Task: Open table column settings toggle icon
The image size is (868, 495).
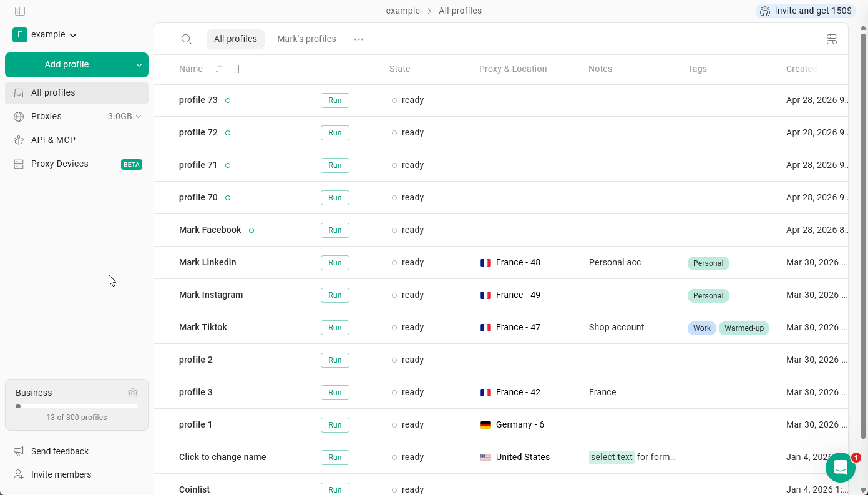Action: pos(831,39)
